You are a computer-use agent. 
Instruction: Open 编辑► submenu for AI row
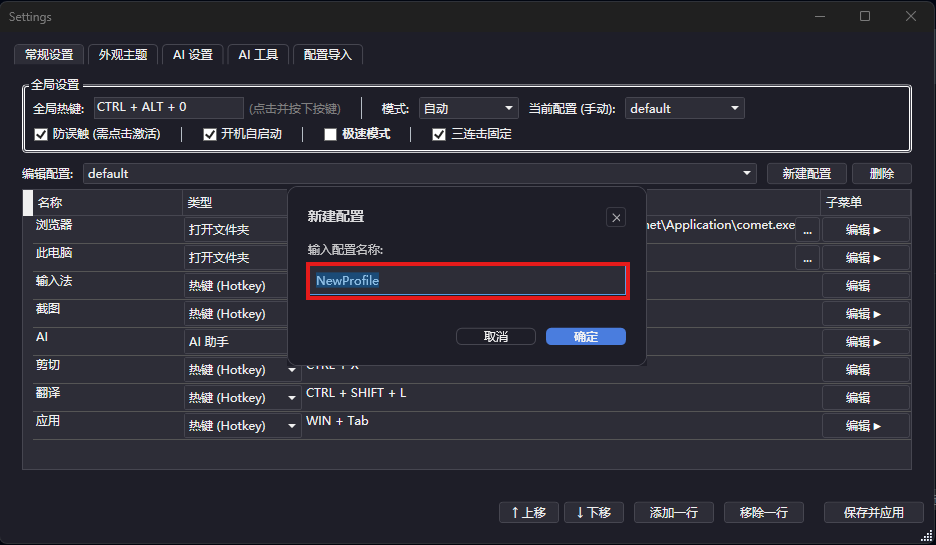(865, 342)
